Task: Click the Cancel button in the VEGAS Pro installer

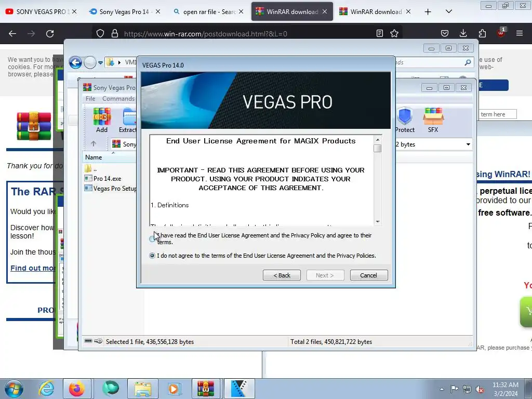Action: pyautogui.click(x=368, y=275)
